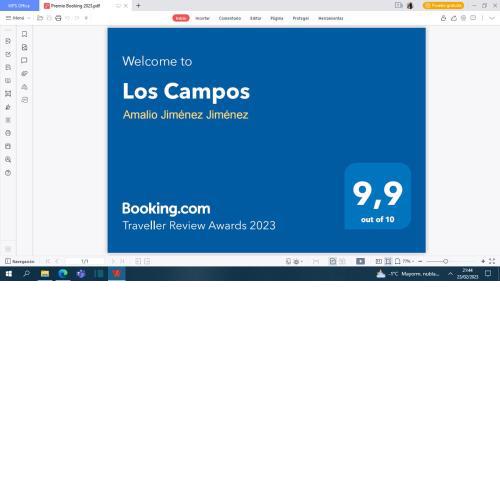Screen dimensions: 500x500
Task: Enter fullscreen with the expand icon
Action: point(492,261)
